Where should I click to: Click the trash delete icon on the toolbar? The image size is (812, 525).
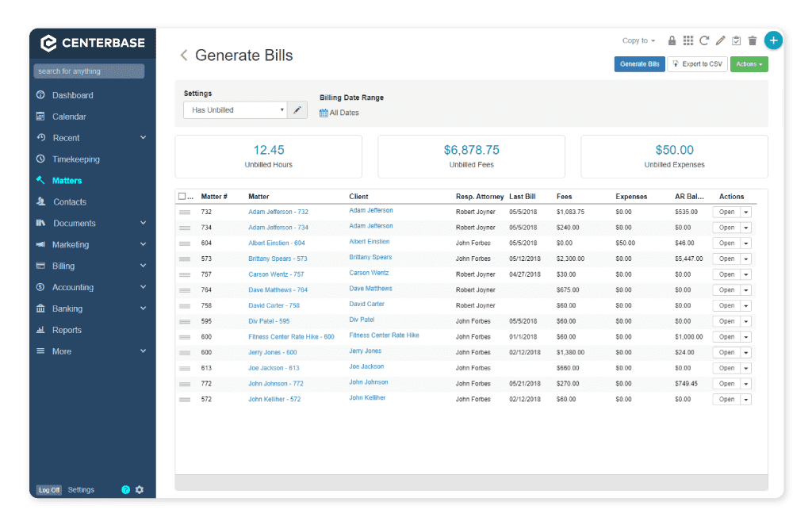coord(753,40)
